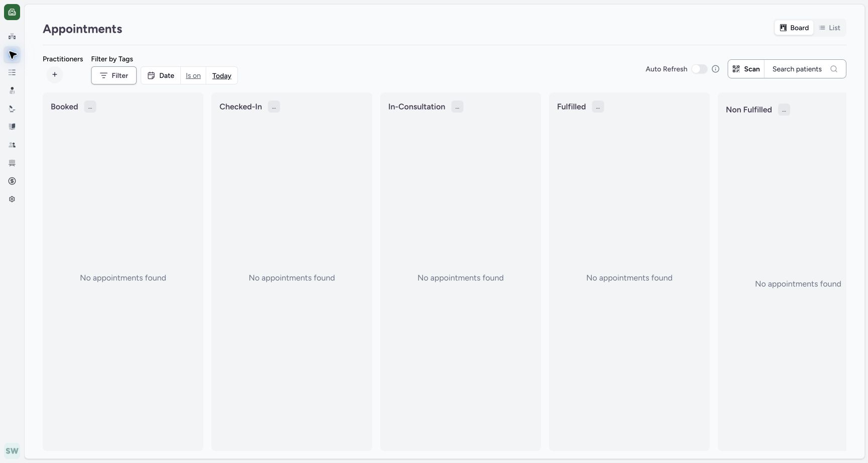Click the Appointments page heading
Screen dimensions: 868x463
tap(82, 29)
